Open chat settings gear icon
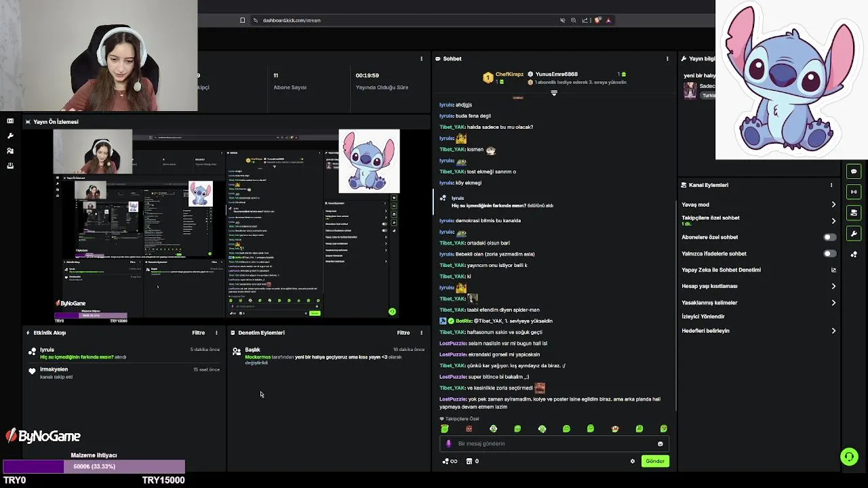The image size is (868, 488). pyautogui.click(x=633, y=461)
